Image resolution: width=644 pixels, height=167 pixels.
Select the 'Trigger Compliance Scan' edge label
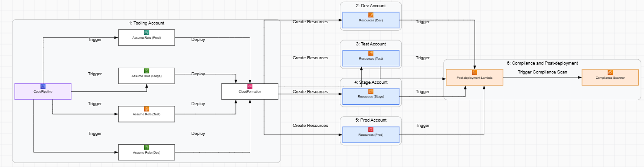click(542, 72)
